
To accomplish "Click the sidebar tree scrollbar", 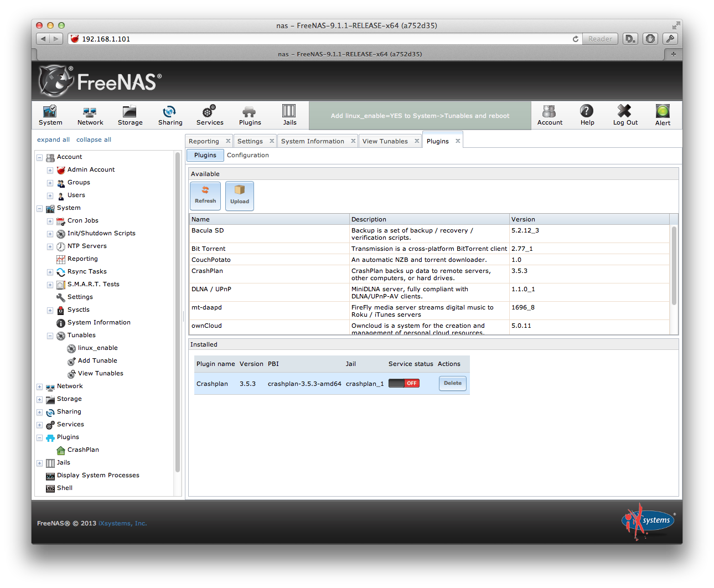I will tap(178, 312).
